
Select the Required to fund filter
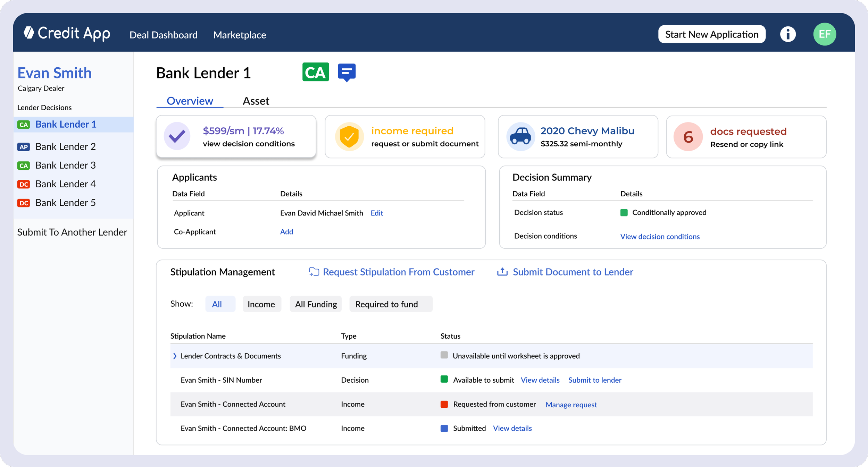(x=390, y=304)
